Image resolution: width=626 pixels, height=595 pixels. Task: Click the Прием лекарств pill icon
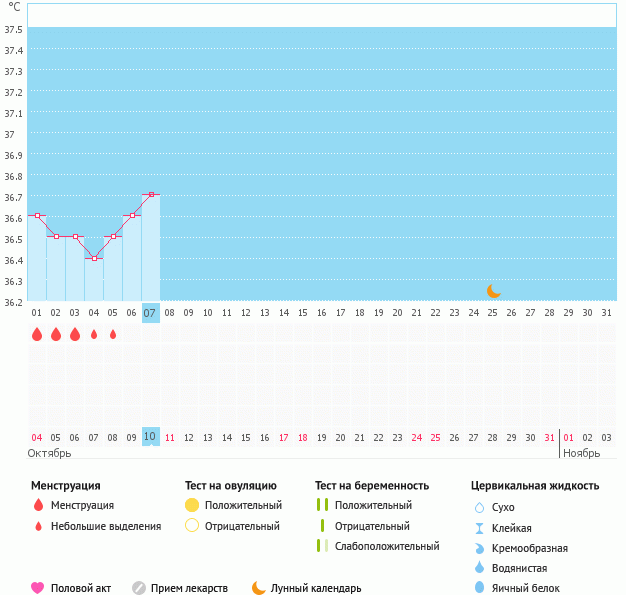(139, 588)
